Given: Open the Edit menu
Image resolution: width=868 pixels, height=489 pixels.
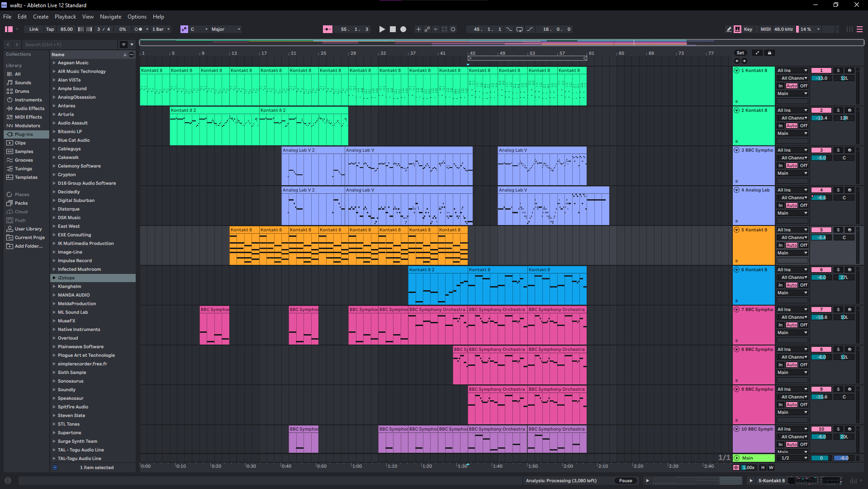Looking at the screenshot, I should (x=22, y=17).
